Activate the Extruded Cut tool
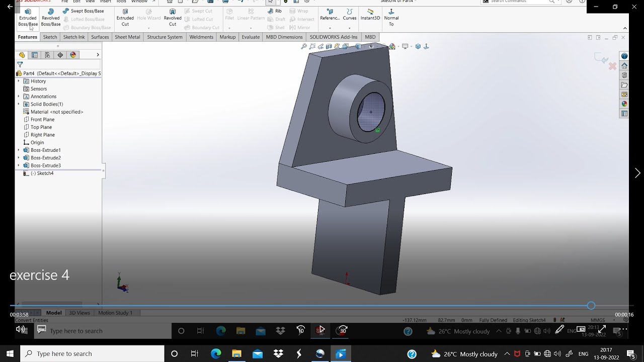Screen dimensions: 644x362 [125, 18]
